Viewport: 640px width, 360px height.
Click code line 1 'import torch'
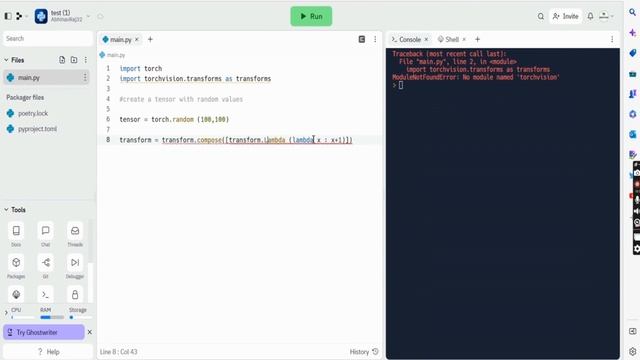point(141,69)
